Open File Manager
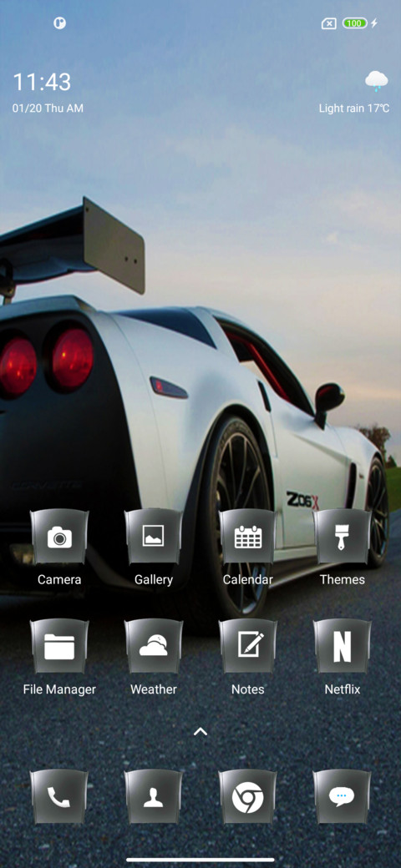 (59, 646)
